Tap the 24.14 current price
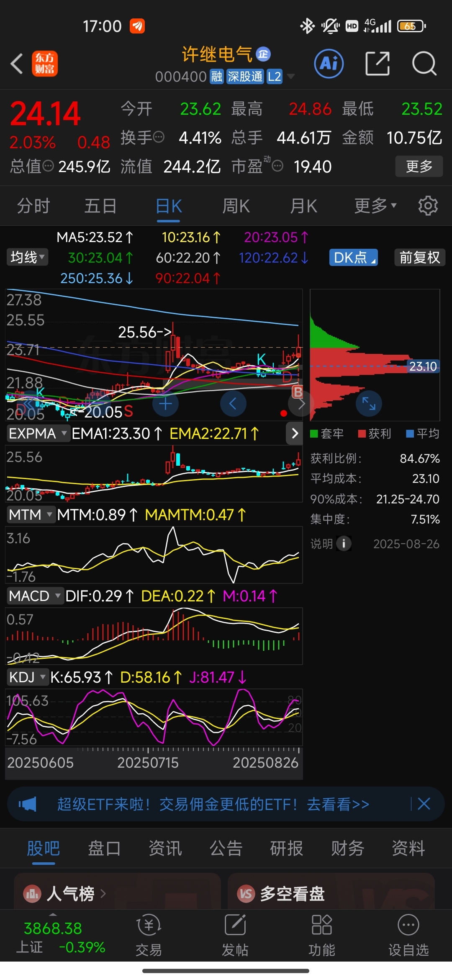 pos(45,113)
